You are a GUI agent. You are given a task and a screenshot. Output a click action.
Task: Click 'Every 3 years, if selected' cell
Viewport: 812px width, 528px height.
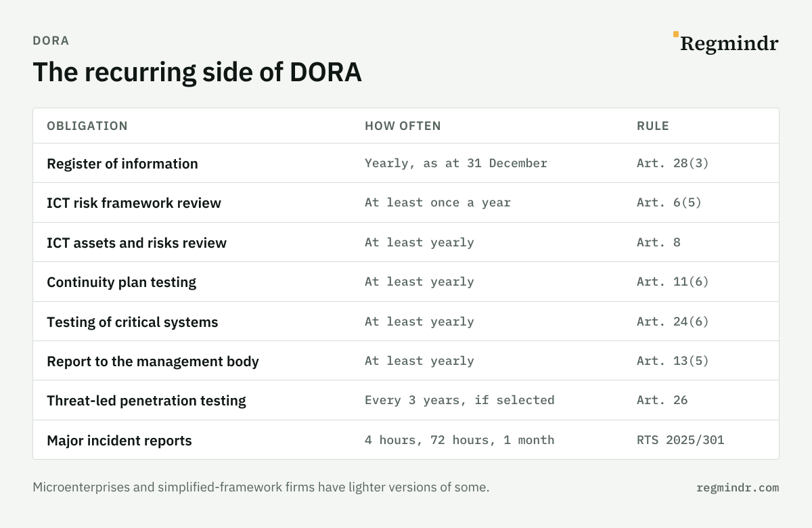coord(459,400)
